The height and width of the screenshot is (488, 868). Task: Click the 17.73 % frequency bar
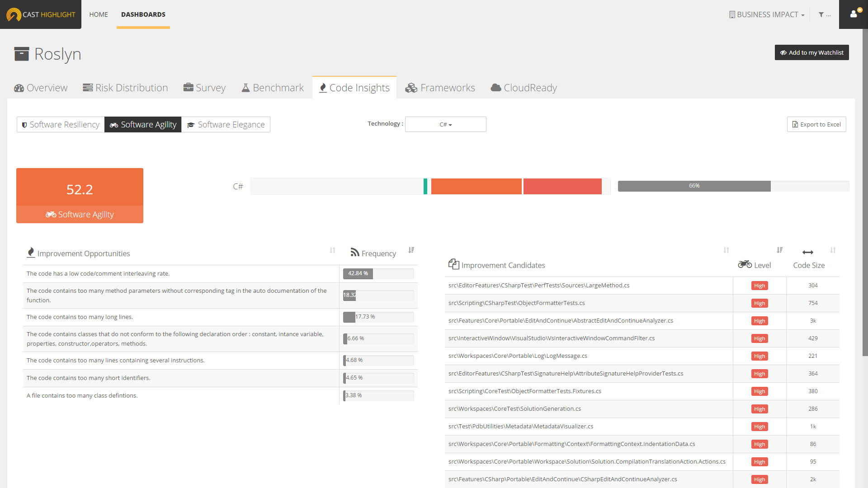378,317
